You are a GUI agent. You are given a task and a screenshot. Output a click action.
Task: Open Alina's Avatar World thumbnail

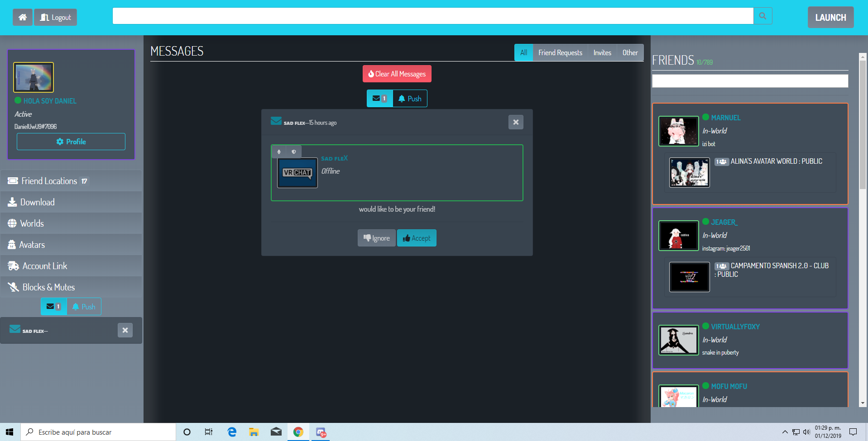(x=690, y=172)
